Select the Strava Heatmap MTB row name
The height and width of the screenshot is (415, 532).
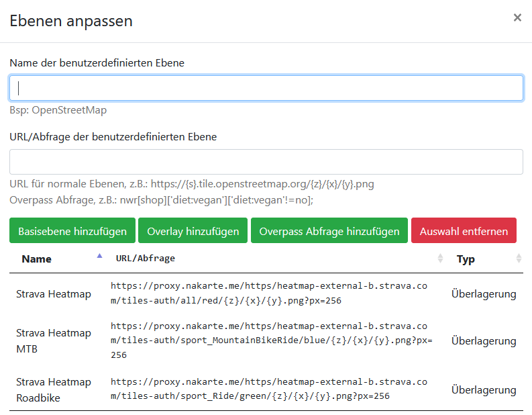54,341
